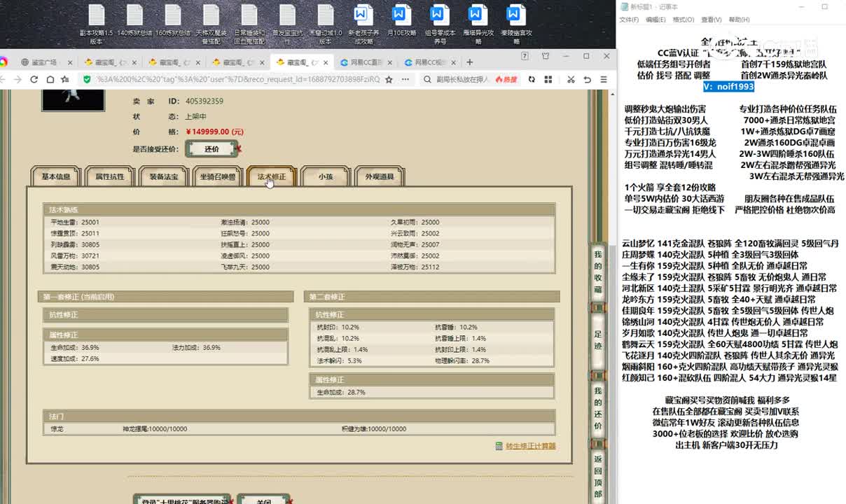Reload the page with the refresh icon
The width and height of the screenshot is (846, 504).
34,80
